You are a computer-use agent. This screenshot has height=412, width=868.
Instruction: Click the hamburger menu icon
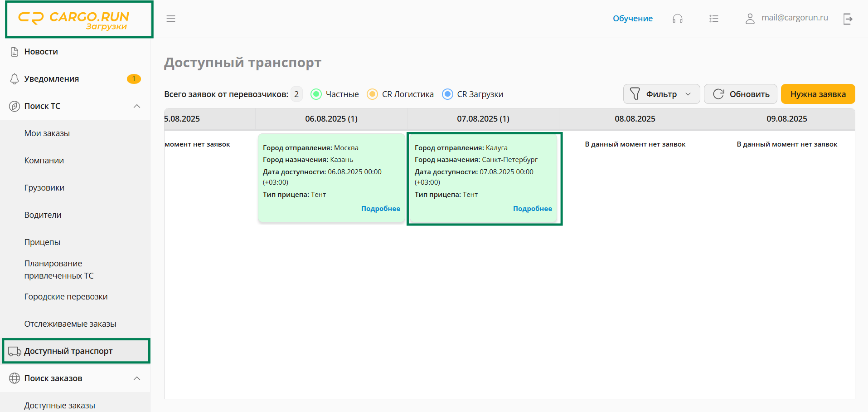[x=170, y=19]
